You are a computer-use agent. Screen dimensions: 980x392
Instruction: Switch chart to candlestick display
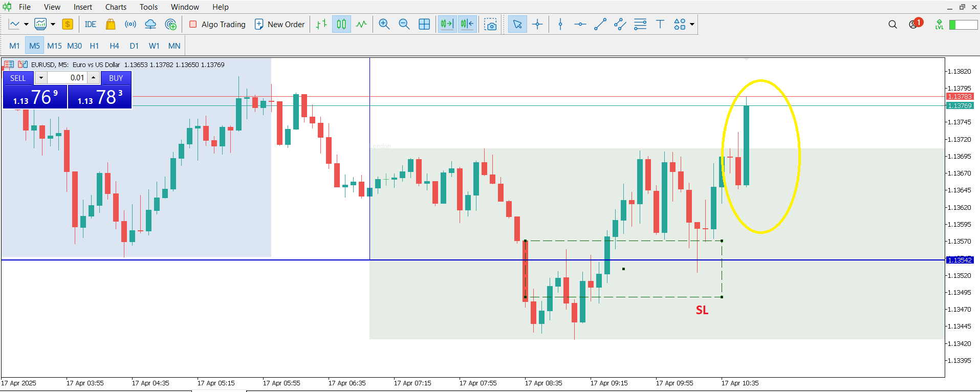[x=341, y=25]
